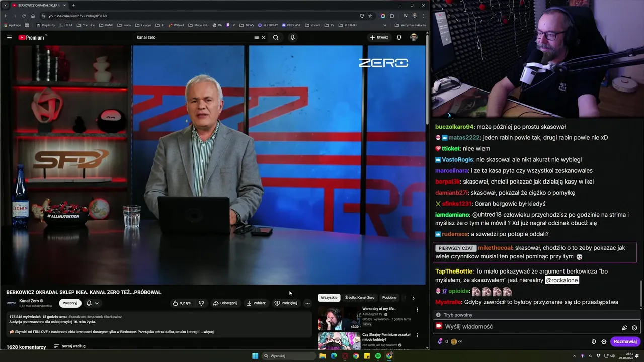
Task: Bookmark this page with star icon
Action: [370, 16]
